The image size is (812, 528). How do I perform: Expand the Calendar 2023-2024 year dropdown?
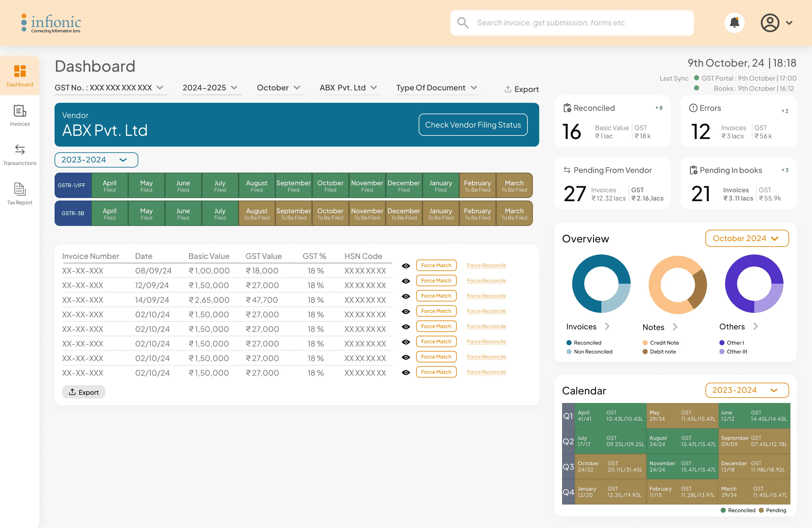[x=747, y=390]
